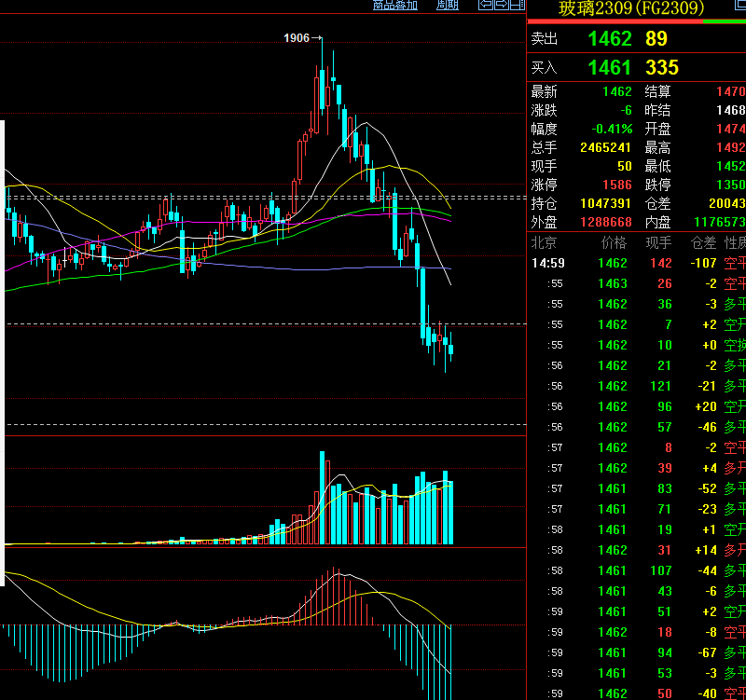Click the 现手 column header in tick list
This screenshot has width=746, height=700.
click(658, 243)
